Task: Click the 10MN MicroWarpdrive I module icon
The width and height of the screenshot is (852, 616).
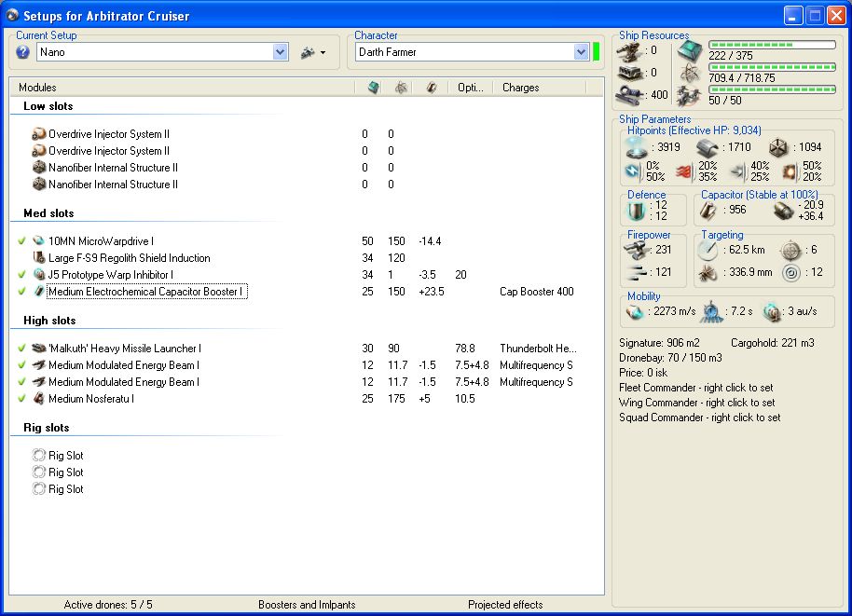Action: tap(39, 241)
